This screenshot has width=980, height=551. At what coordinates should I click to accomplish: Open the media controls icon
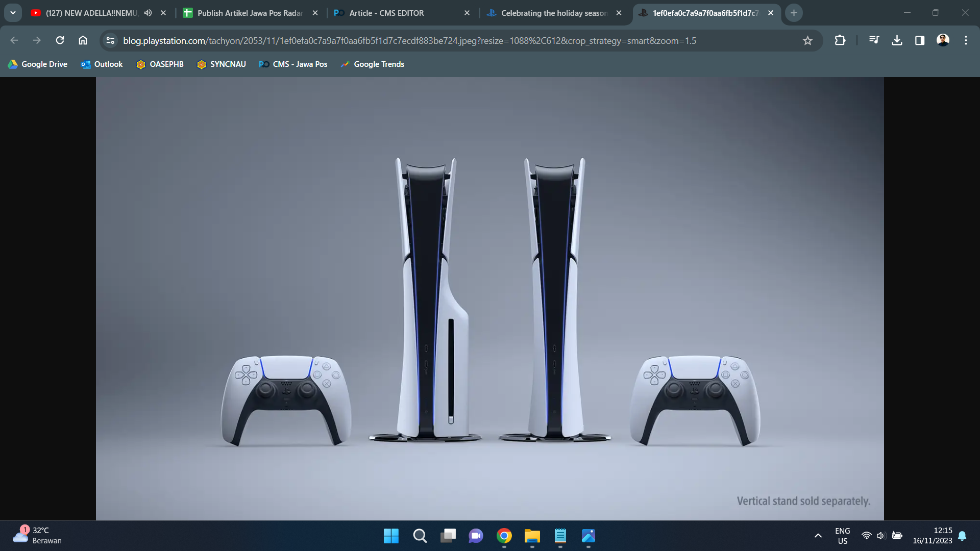coord(874,40)
